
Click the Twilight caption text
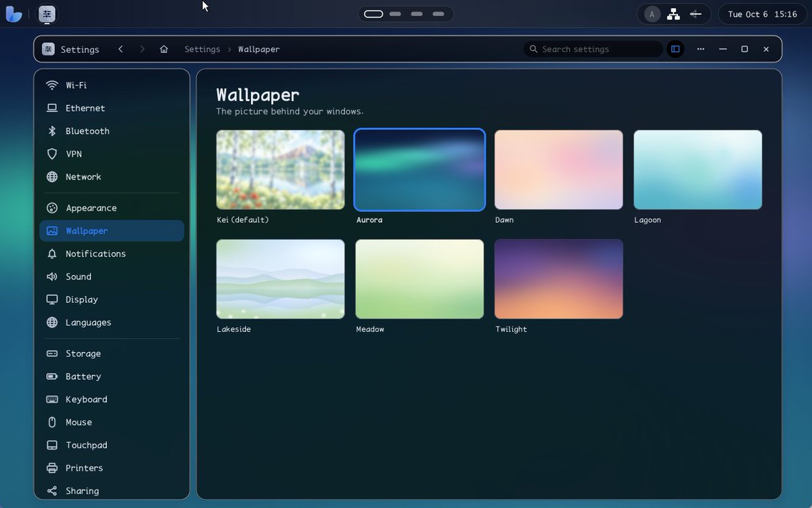pos(511,329)
